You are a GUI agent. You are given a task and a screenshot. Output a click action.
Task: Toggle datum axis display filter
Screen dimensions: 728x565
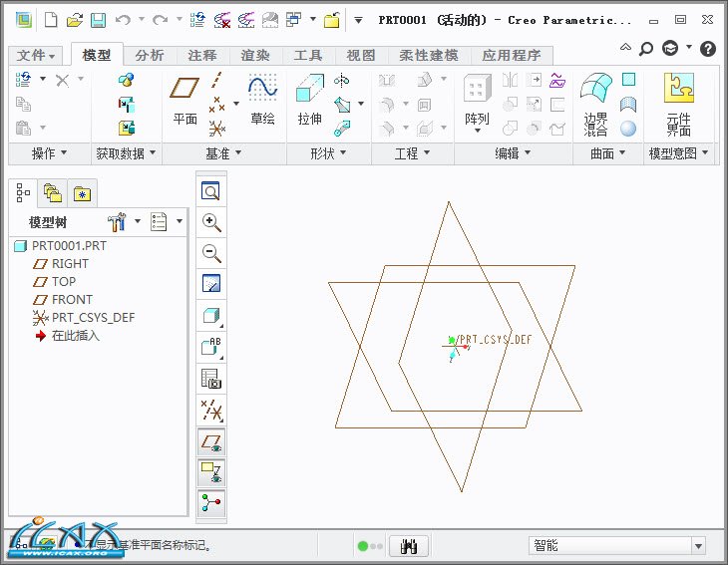(x=210, y=409)
